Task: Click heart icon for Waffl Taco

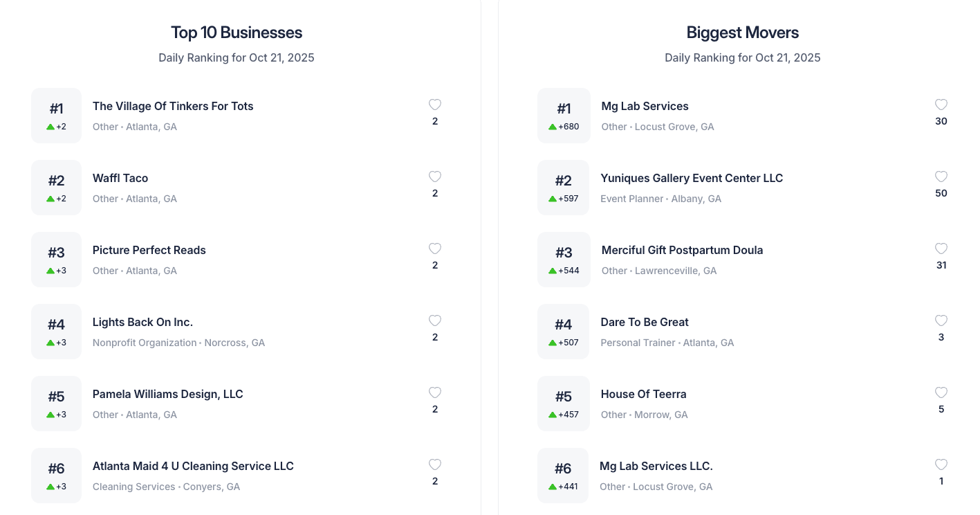Action: (435, 177)
